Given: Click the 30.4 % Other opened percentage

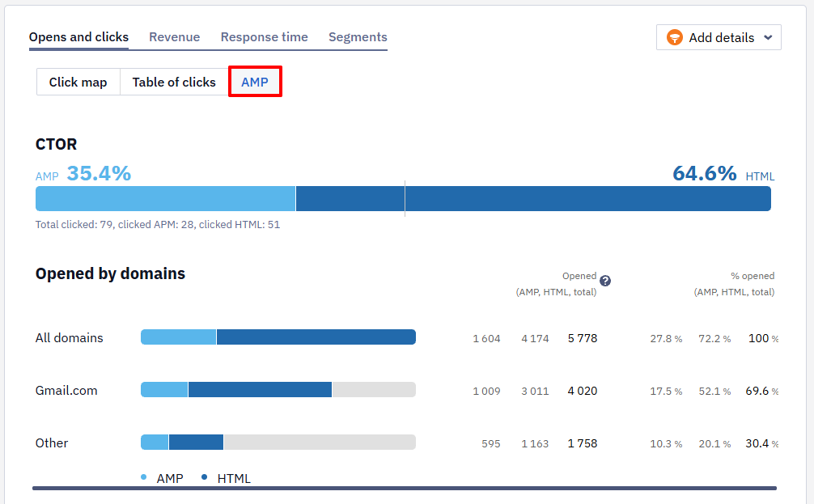Looking at the screenshot, I should click(x=762, y=443).
